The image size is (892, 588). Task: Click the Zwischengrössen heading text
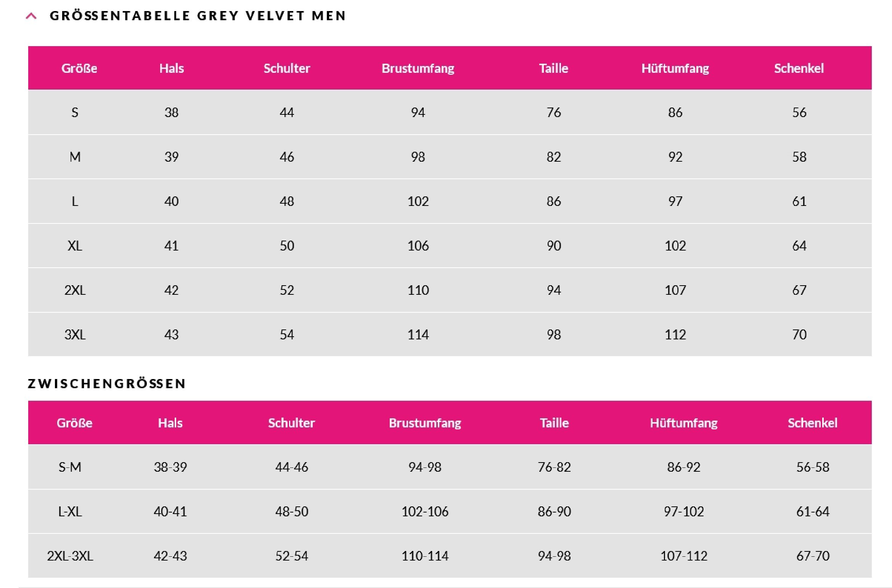(107, 383)
